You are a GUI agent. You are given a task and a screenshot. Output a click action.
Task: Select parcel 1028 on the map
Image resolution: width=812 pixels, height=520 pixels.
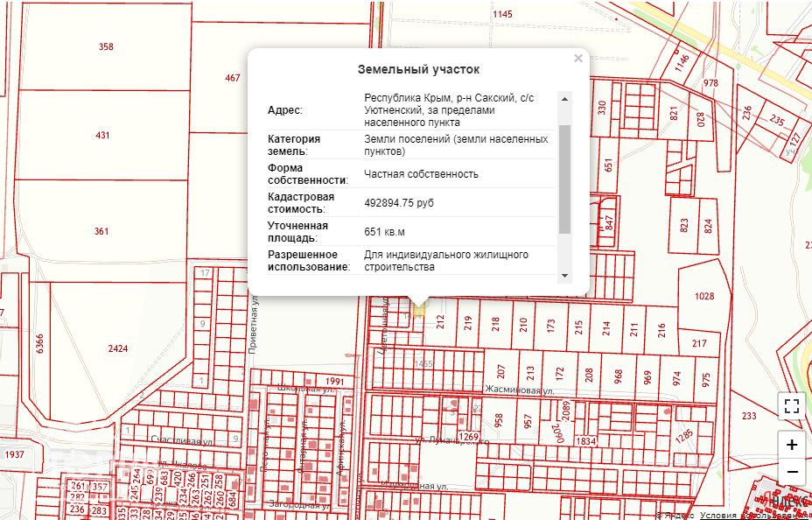coord(704,296)
